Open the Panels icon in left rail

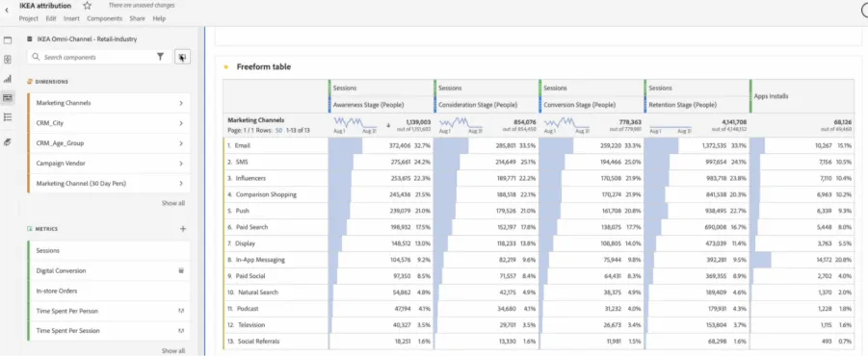coord(8,40)
